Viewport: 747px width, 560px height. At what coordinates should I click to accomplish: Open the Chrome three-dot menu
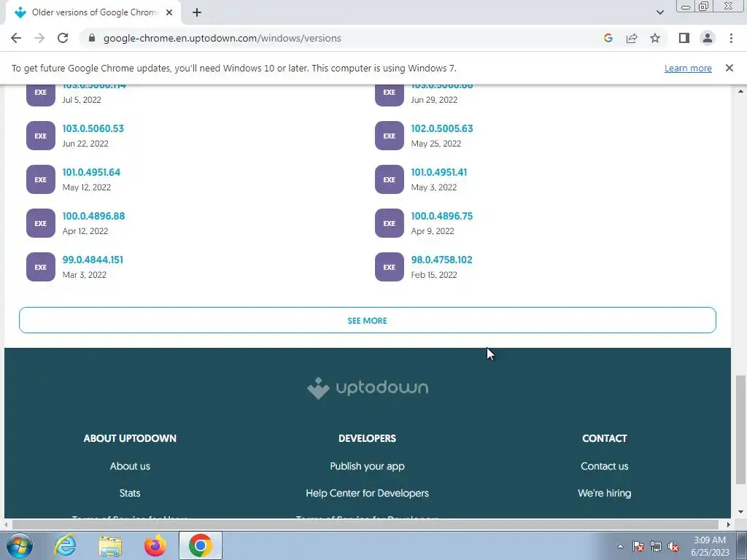pos(731,38)
